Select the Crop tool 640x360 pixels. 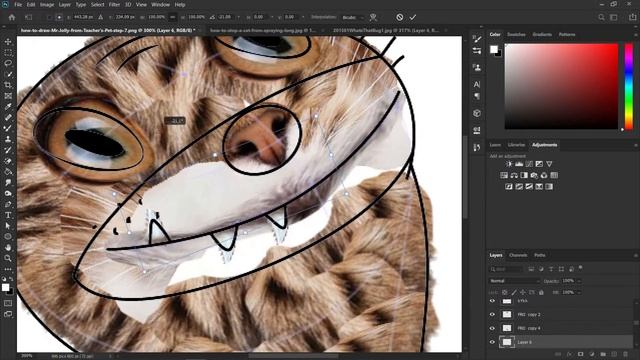coord(8,85)
